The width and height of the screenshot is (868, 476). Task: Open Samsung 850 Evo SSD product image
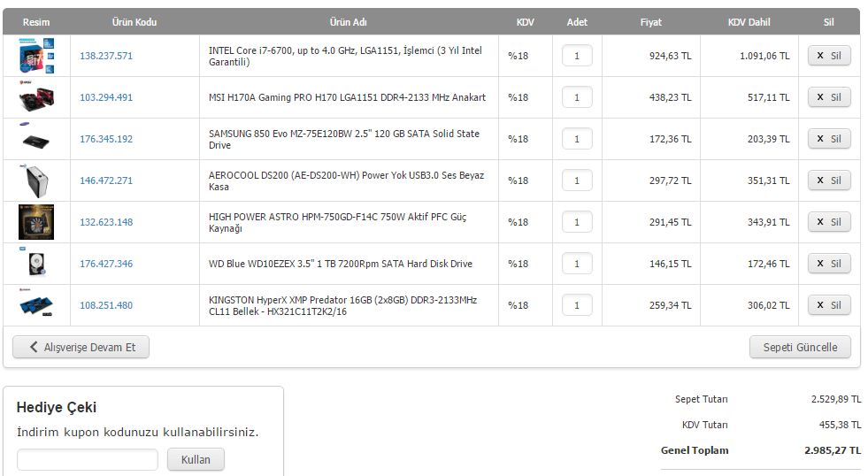click(36, 139)
